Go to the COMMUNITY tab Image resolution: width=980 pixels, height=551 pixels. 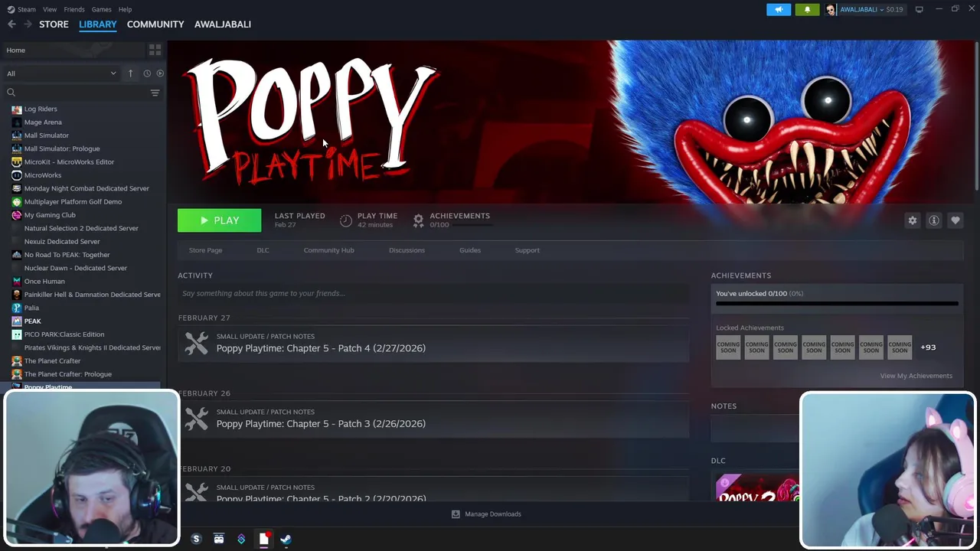(155, 24)
